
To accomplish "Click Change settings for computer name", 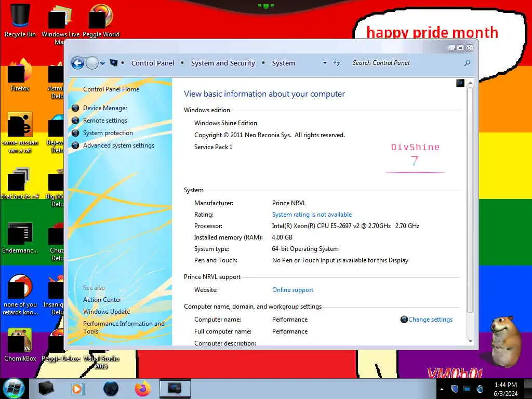I will point(430,320).
